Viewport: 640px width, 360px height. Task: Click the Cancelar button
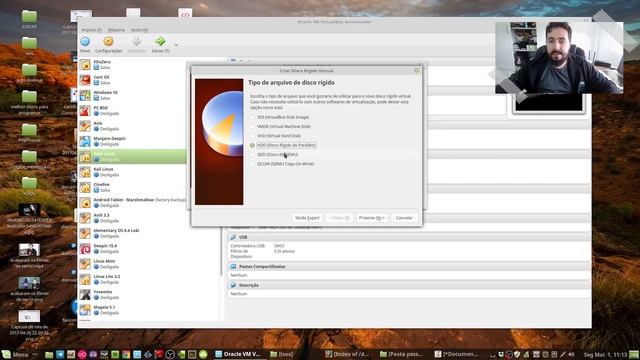pos(404,218)
